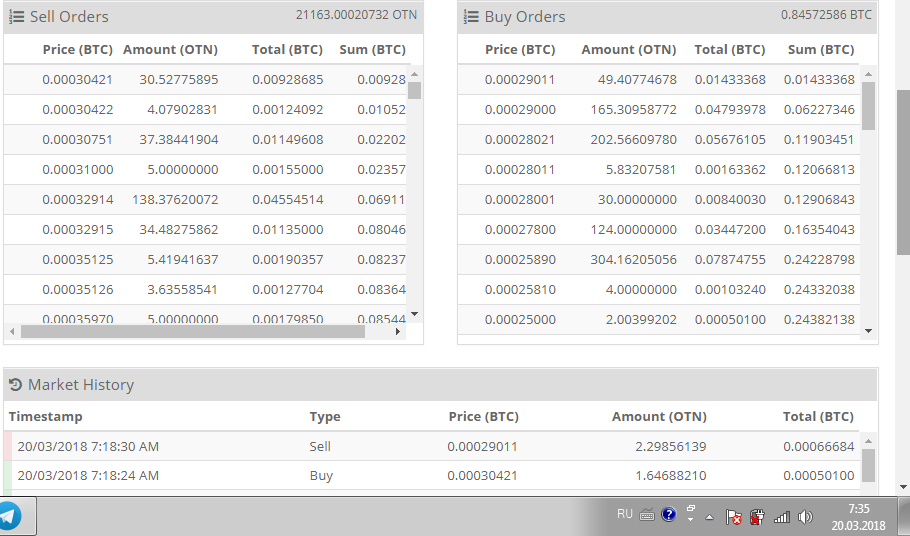Click Buy Orders scroll down arrow
Viewport: 910px width, 536px height.
point(868,330)
